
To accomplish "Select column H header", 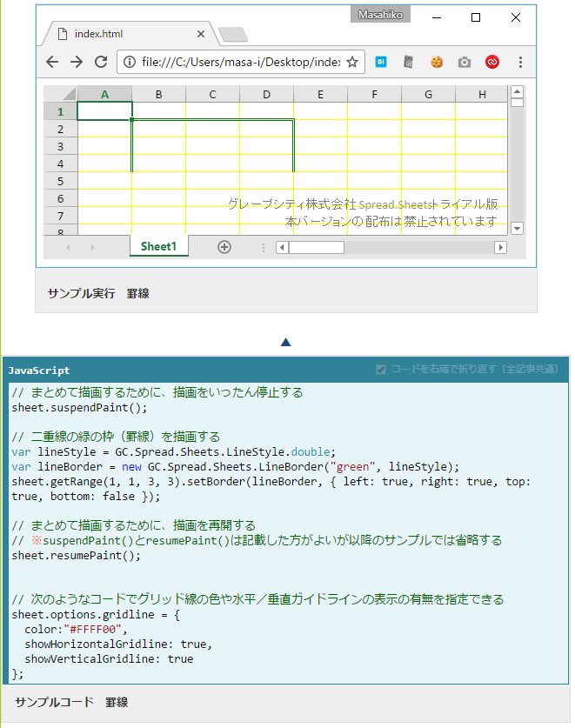I will pyautogui.click(x=482, y=94).
